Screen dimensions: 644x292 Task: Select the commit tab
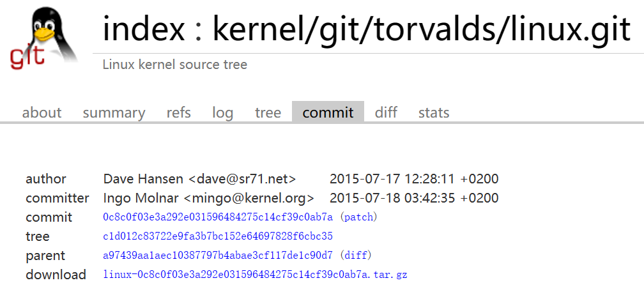click(x=328, y=112)
